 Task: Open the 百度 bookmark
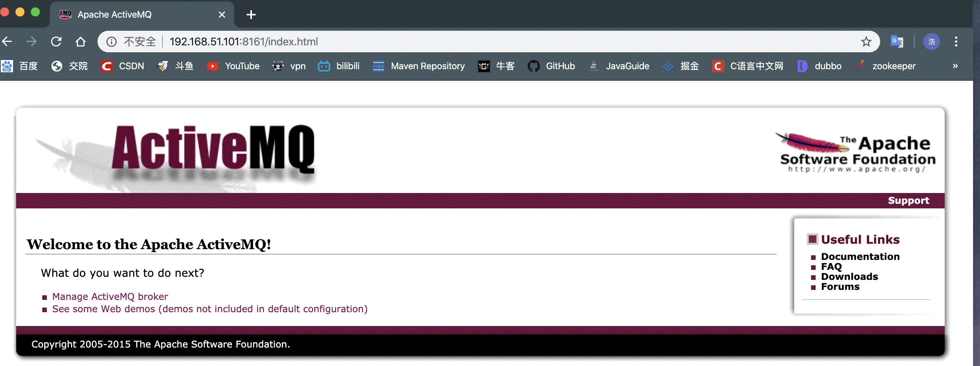pyautogui.click(x=20, y=66)
